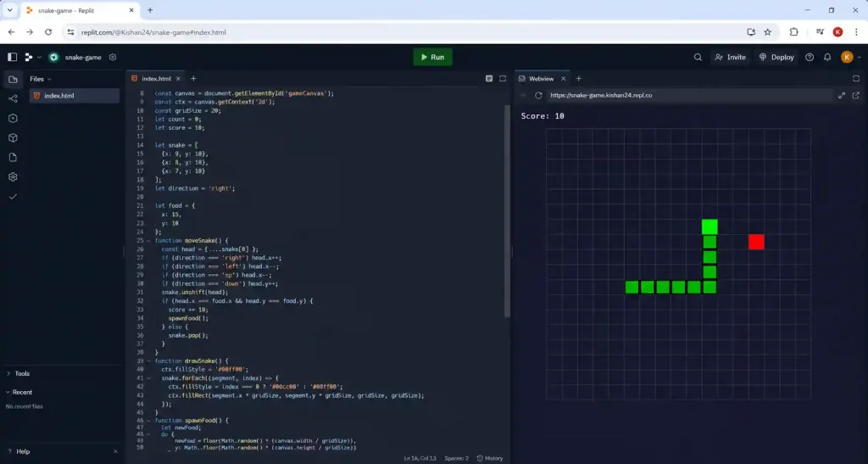Open the settings gear in sidebar
Image resolution: width=868 pixels, height=464 pixels.
13,177
